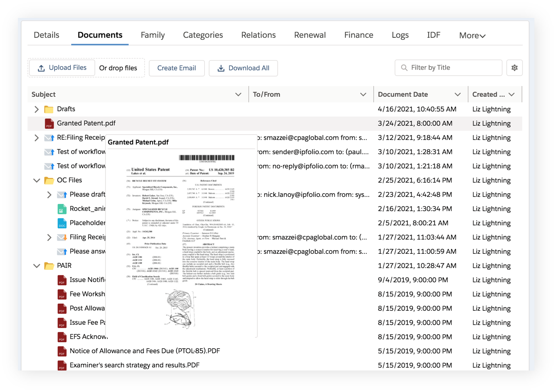Image resolution: width=556 pixels, height=392 pixels.
Task: Switch to the Renewal tab
Action: pos(310,35)
